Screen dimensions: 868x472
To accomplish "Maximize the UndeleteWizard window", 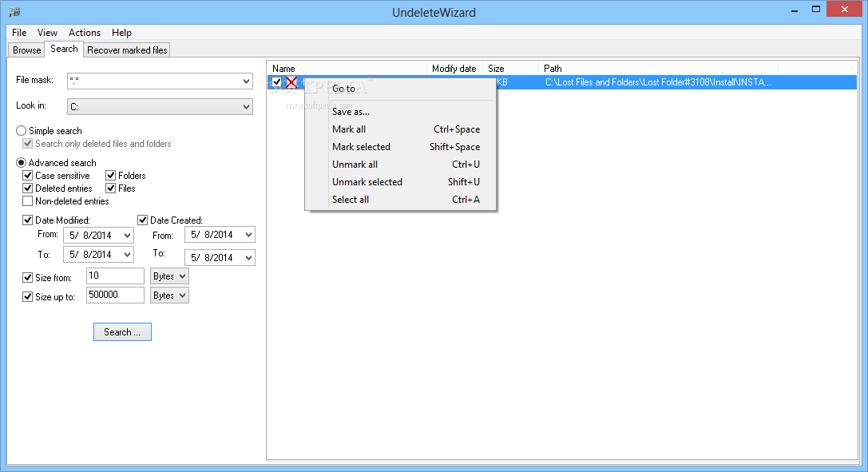I will [816, 10].
